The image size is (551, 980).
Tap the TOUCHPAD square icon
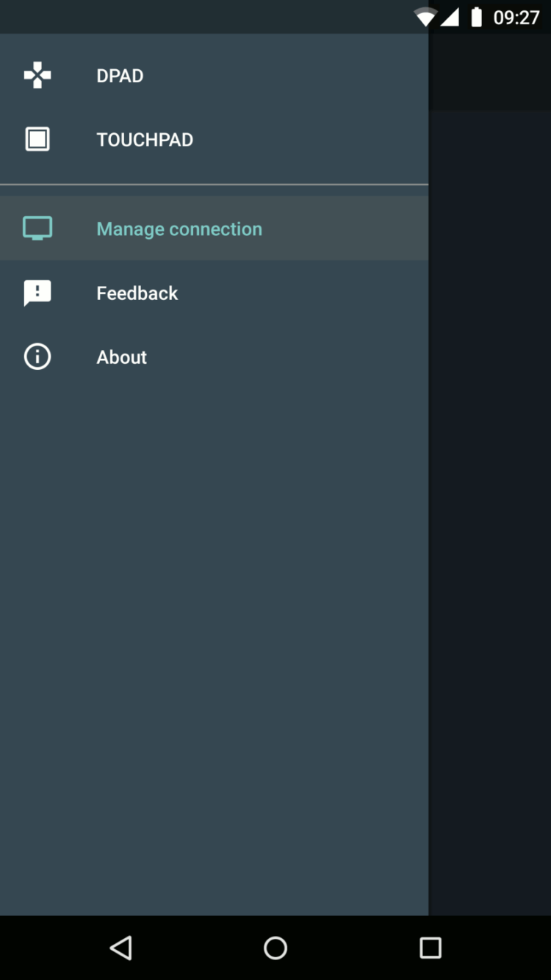[37, 139]
